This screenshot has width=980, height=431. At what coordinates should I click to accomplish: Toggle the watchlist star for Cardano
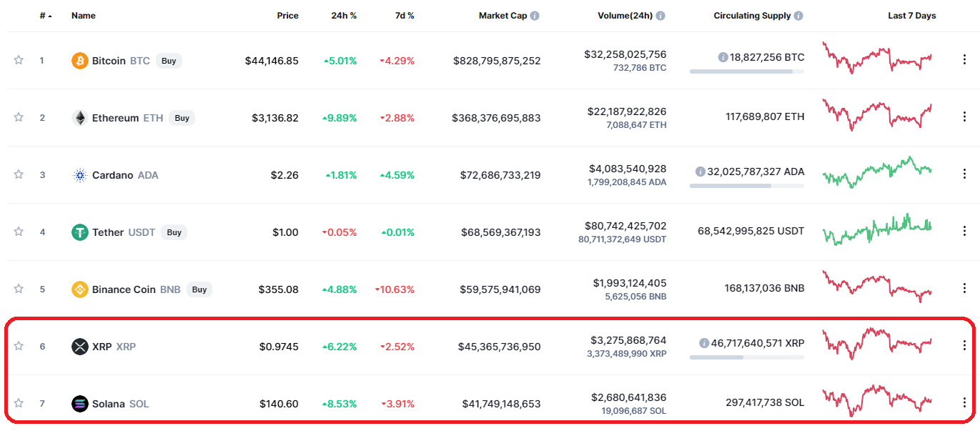(x=19, y=174)
